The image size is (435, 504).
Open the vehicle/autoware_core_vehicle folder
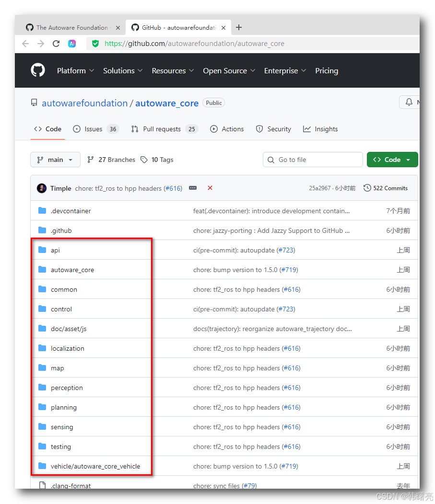95,466
